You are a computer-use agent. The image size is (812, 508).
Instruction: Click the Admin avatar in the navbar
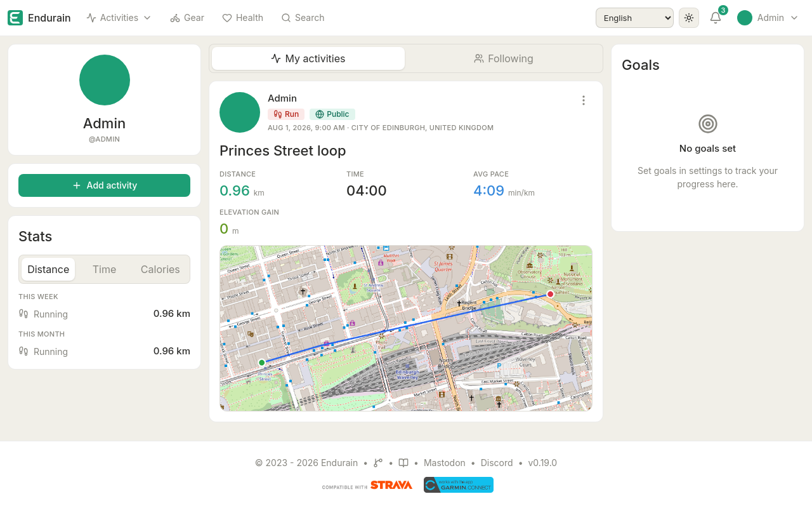[745, 18]
